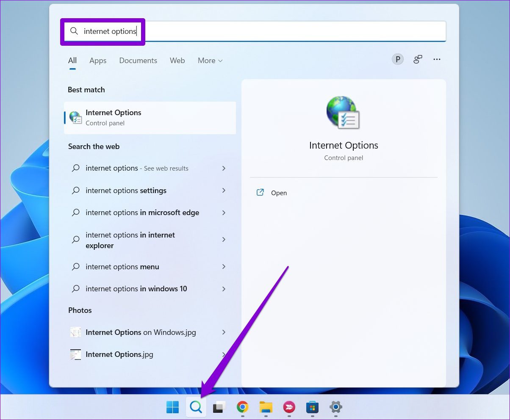510x420 pixels.
Task: Expand arrow for 'internet options menu'
Action: coord(224,267)
